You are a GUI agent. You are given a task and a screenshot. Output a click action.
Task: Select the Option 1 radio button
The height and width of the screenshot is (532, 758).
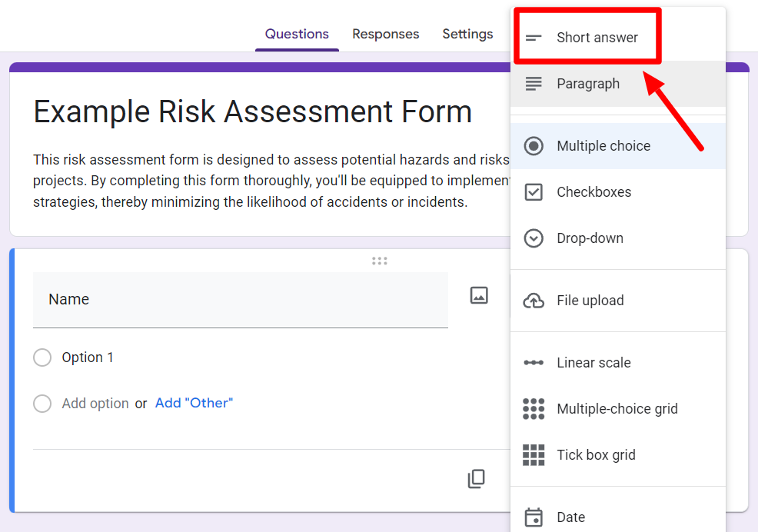pyautogui.click(x=42, y=357)
